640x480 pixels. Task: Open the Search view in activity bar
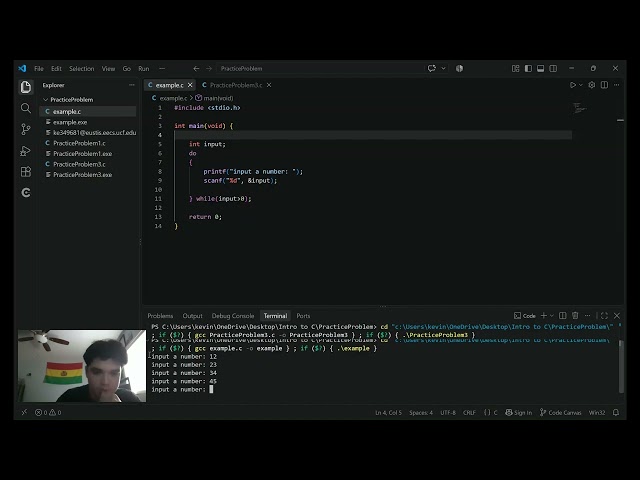coord(26,108)
